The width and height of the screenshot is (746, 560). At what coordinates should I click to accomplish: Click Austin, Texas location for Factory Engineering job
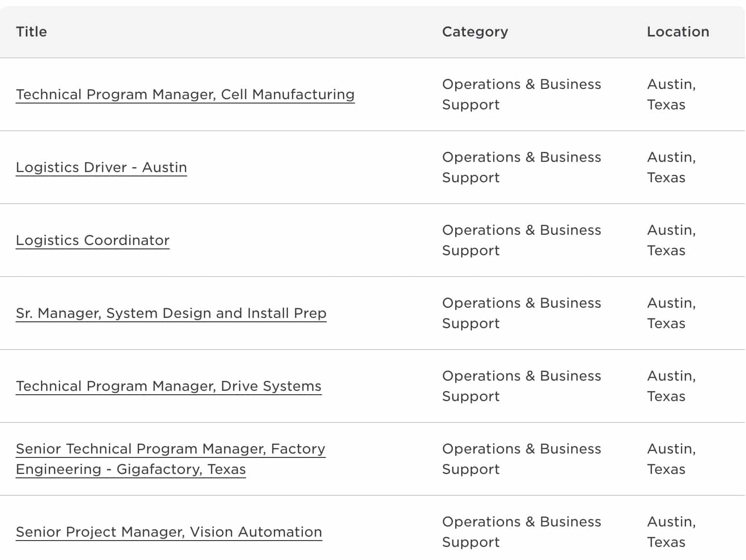point(671,459)
